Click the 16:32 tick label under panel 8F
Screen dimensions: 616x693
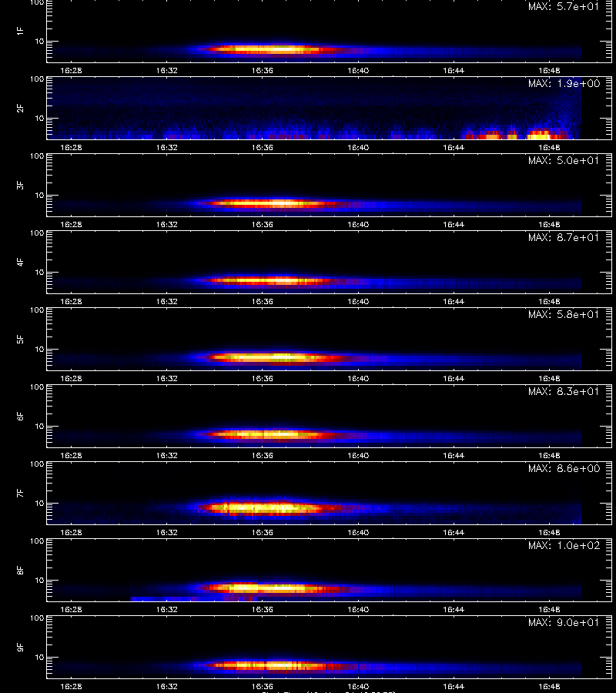click(166, 610)
